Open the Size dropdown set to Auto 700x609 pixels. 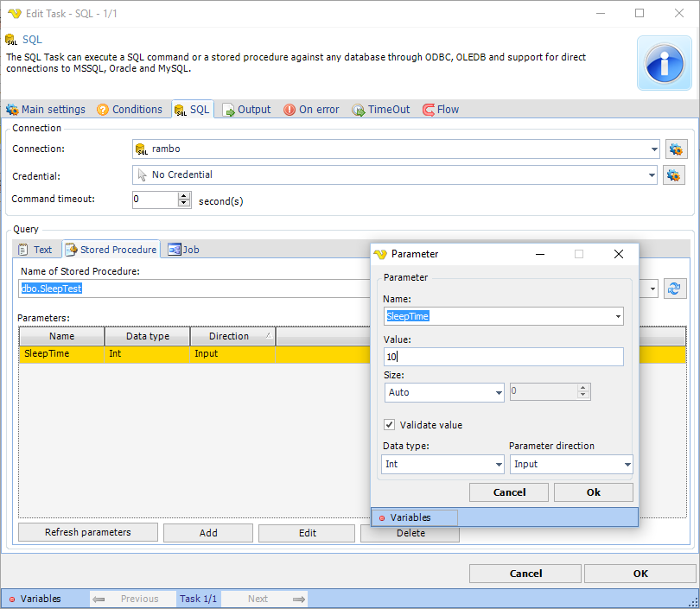(x=498, y=393)
